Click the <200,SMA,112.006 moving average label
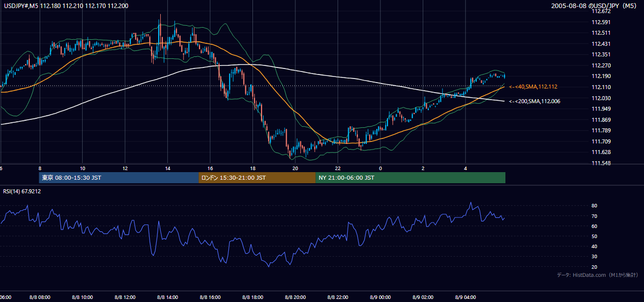The width and height of the screenshot is (644, 302). click(x=535, y=101)
